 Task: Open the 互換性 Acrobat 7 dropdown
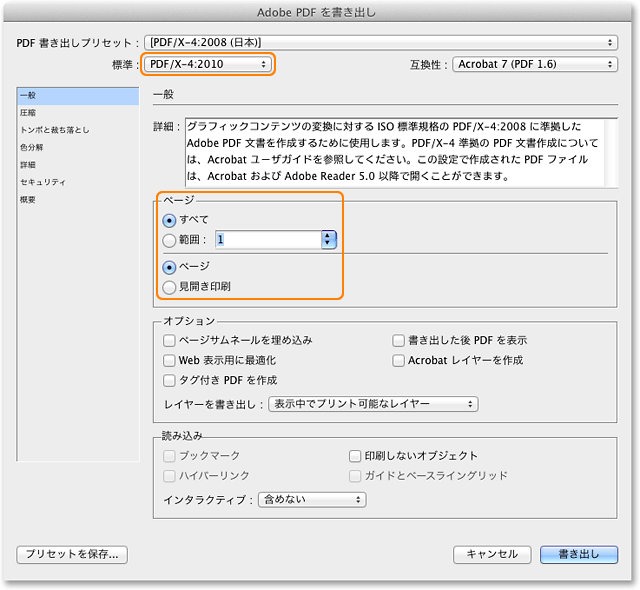[x=533, y=64]
